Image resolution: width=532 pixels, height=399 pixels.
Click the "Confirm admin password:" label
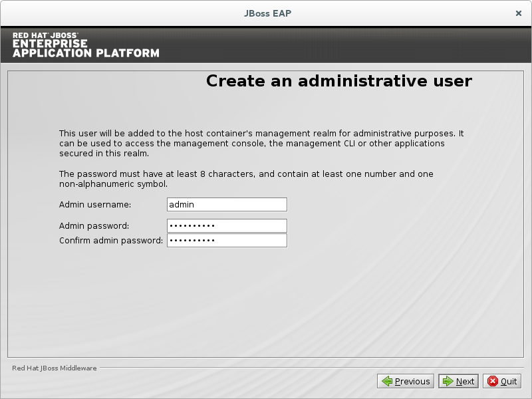click(111, 241)
